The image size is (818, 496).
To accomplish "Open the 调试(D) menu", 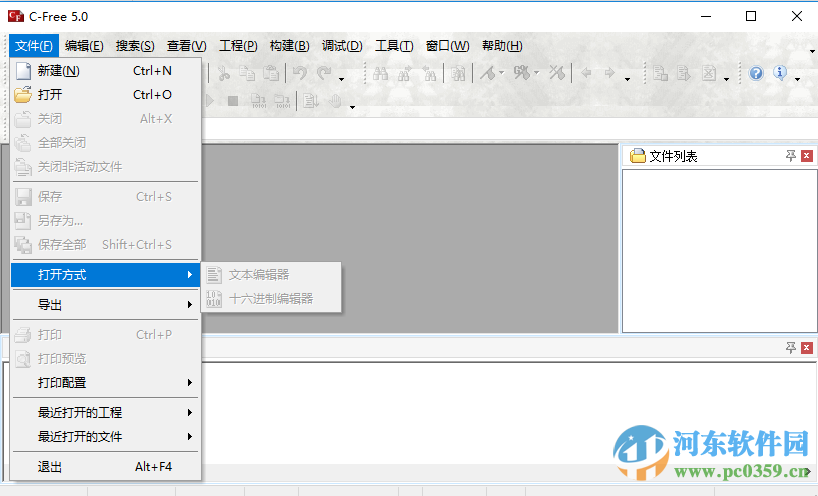I will [342, 46].
